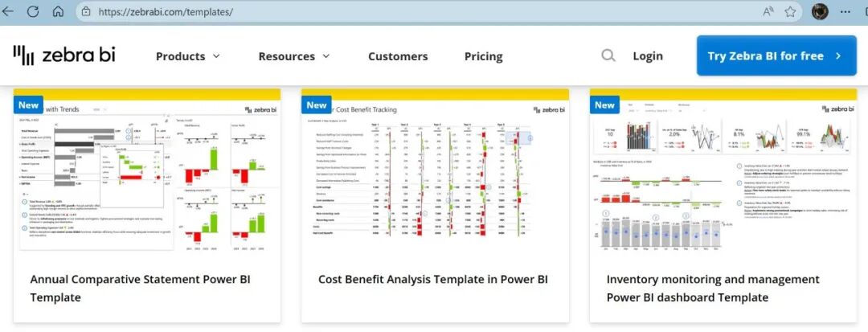Expand the Products menu
The image size is (868, 332).
coord(188,56)
